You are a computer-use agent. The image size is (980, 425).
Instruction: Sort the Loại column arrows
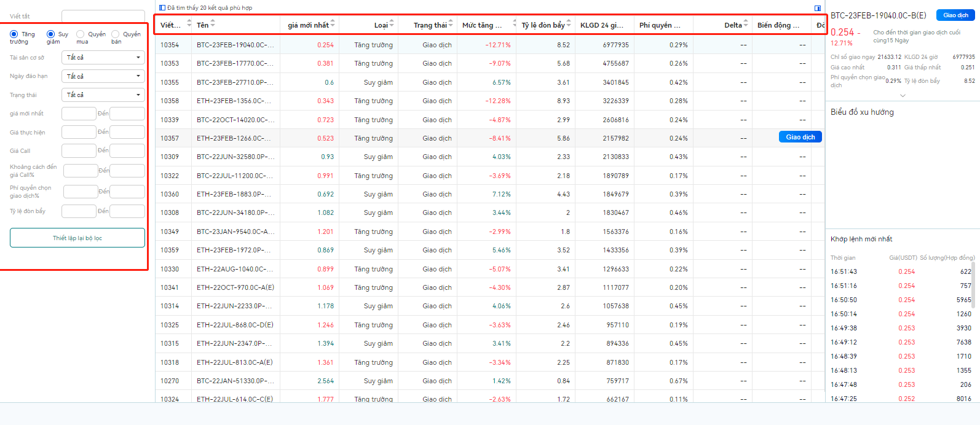pyautogui.click(x=392, y=25)
